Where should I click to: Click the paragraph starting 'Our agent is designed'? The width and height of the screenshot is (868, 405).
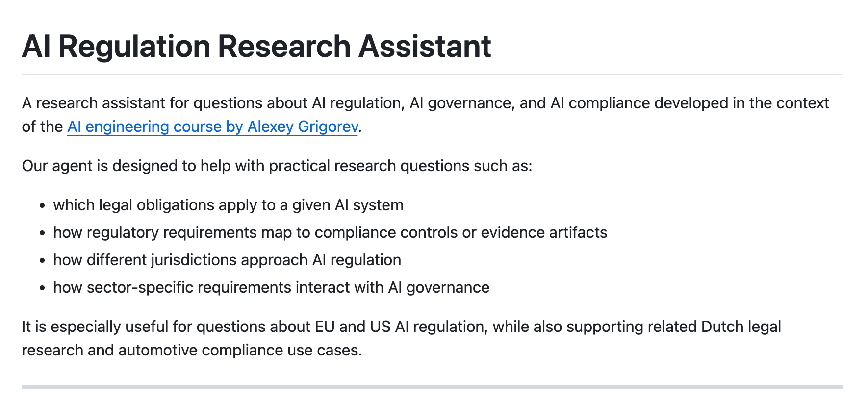click(277, 166)
